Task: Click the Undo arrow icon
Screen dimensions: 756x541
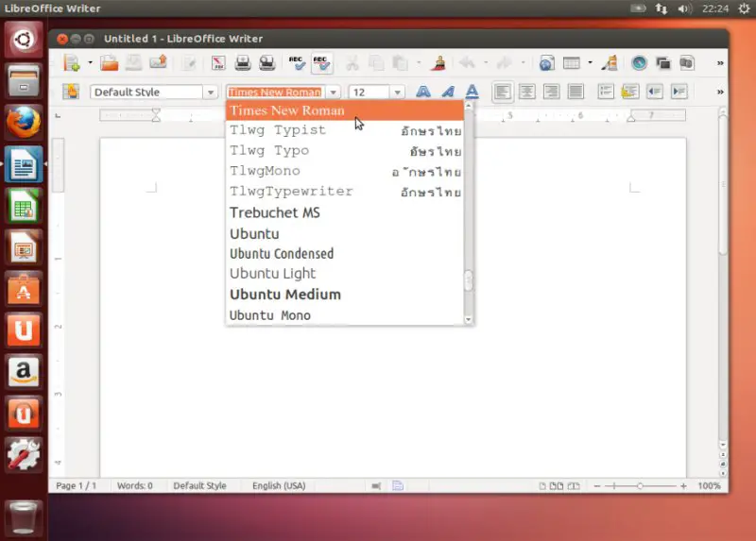Action: click(467, 63)
